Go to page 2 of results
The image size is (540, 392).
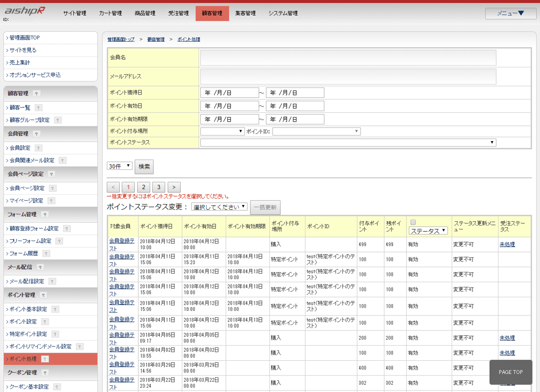pyautogui.click(x=144, y=187)
